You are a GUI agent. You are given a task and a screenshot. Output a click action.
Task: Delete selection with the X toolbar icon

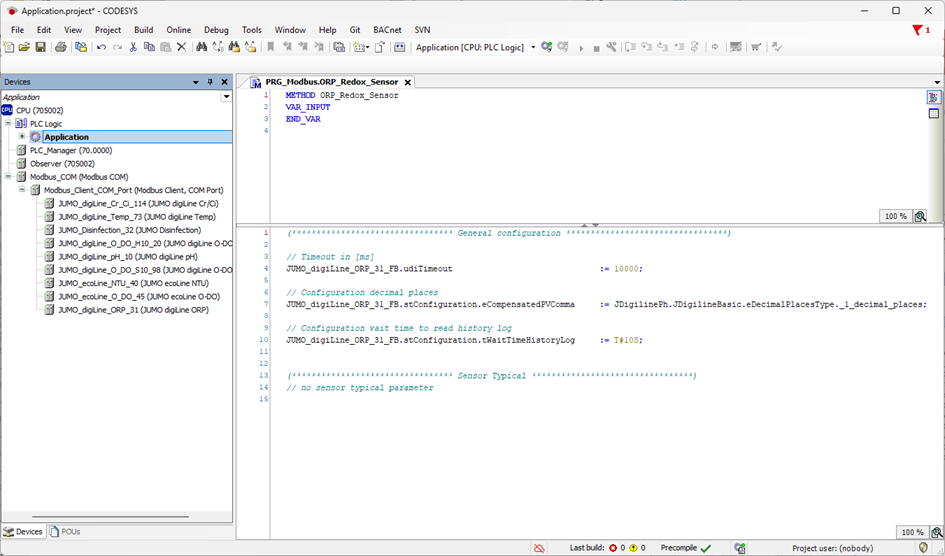[x=181, y=47]
